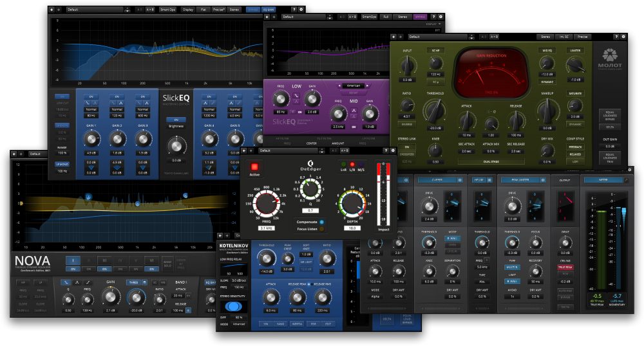Expand the American EQ model selector

tap(354, 85)
